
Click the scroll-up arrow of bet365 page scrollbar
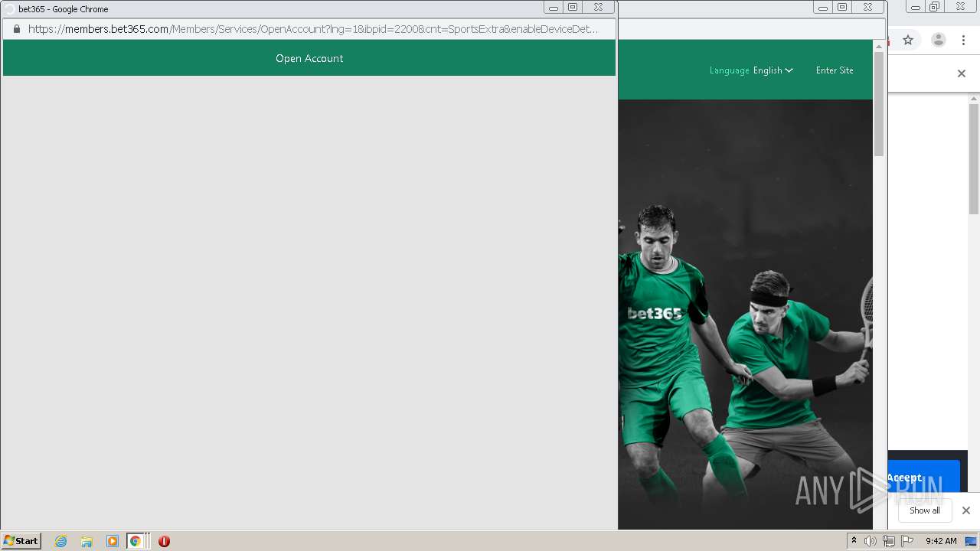[879, 46]
